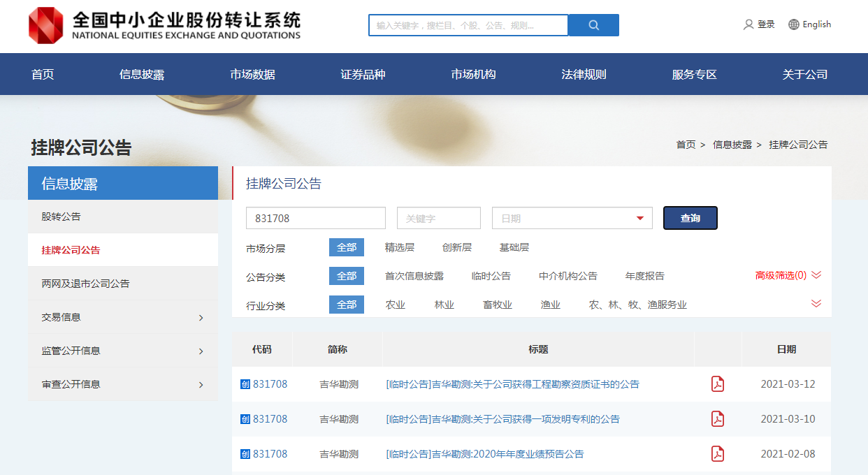Select 全部 under 公告分类
The image size is (868, 475).
(x=347, y=276)
